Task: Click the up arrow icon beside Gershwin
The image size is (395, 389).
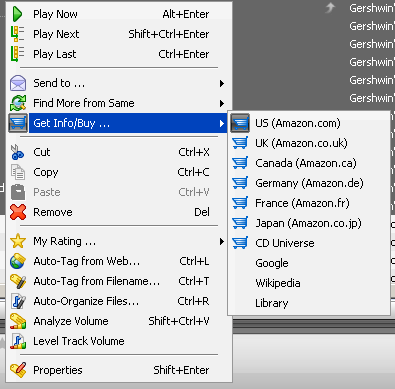Action: pyautogui.click(x=330, y=7)
